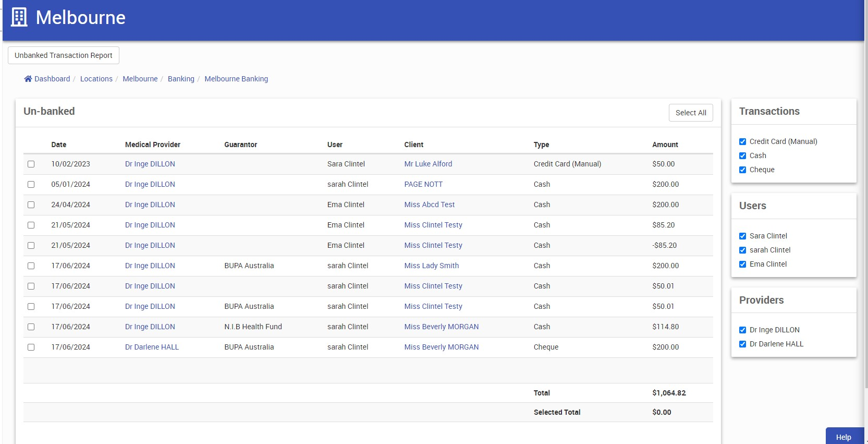Click the Client column header
The height and width of the screenshot is (444, 868).
pos(414,145)
